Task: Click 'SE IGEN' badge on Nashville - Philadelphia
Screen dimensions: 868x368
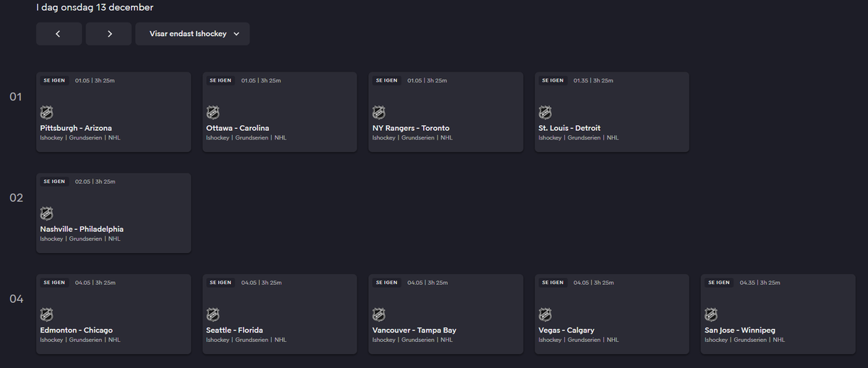Action: 54,181
